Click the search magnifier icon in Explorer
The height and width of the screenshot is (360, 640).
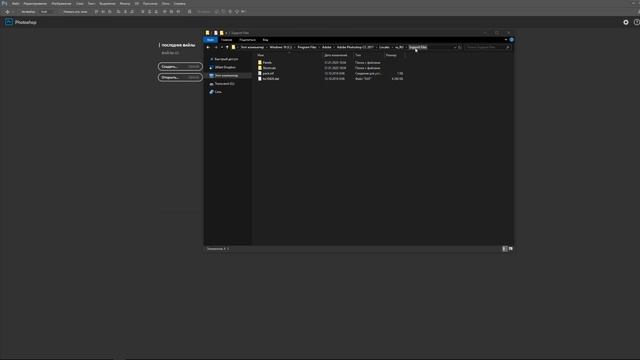[508, 47]
